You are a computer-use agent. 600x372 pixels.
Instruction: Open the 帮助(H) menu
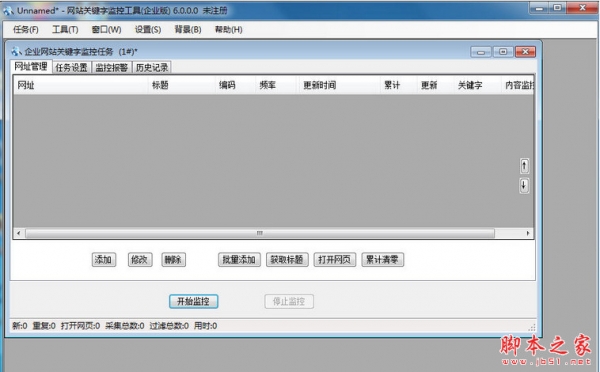[x=228, y=29]
